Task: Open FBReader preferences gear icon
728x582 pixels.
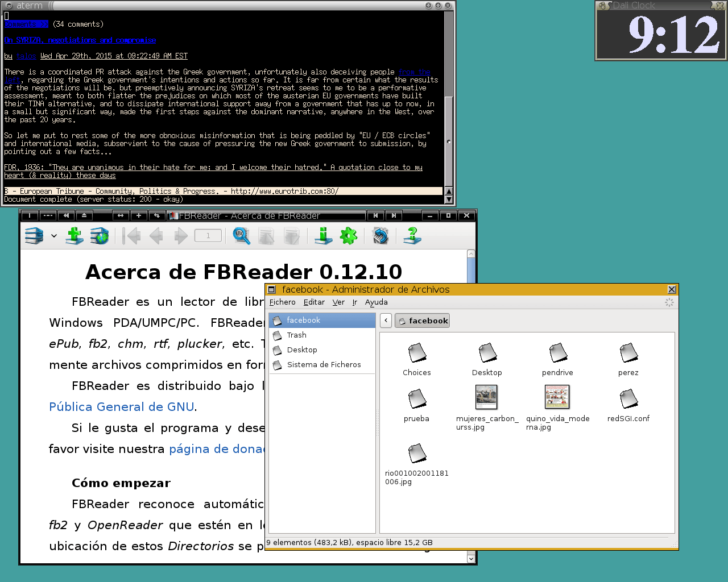Action: tap(348, 236)
